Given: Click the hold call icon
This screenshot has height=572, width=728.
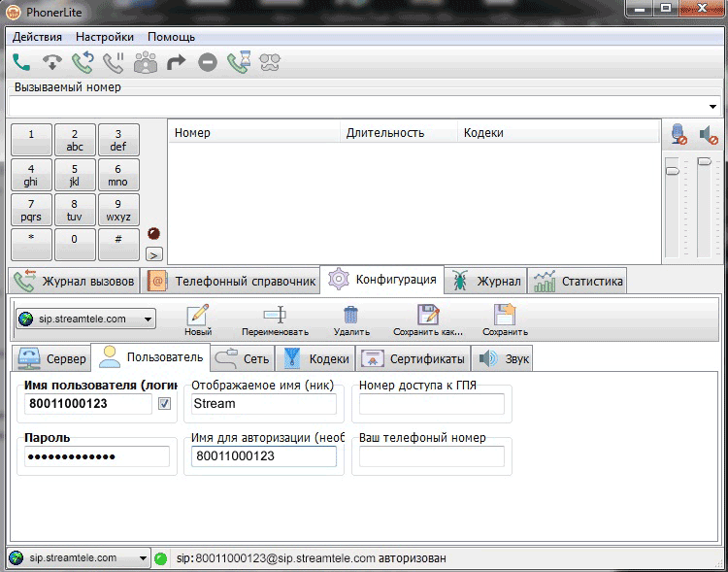Looking at the screenshot, I should point(114,63).
